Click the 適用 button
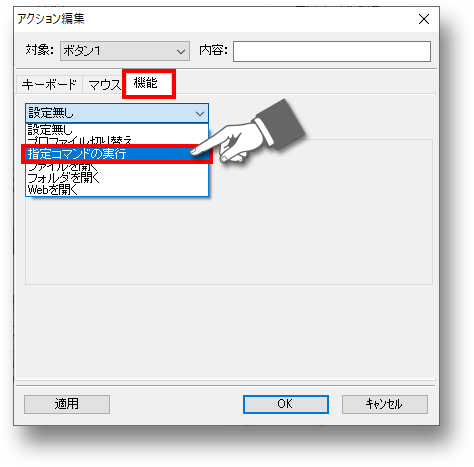This screenshot has width=474, height=467. (67, 404)
